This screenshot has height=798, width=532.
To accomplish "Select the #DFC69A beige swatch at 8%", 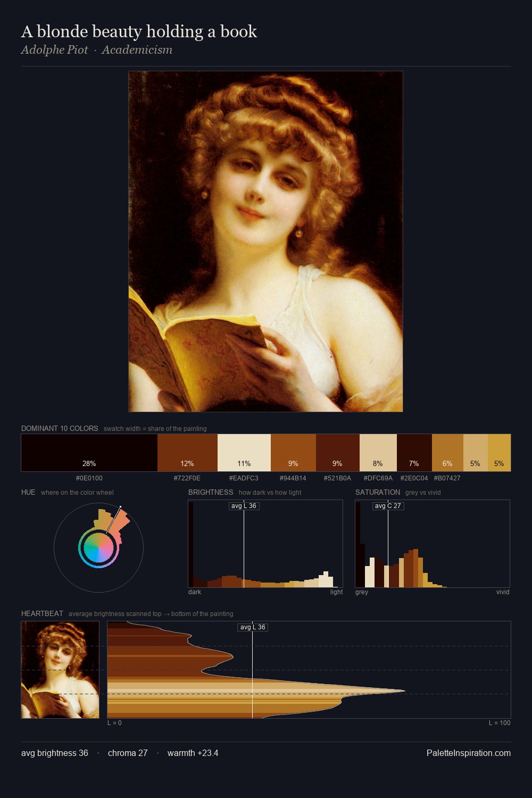I will [378, 453].
